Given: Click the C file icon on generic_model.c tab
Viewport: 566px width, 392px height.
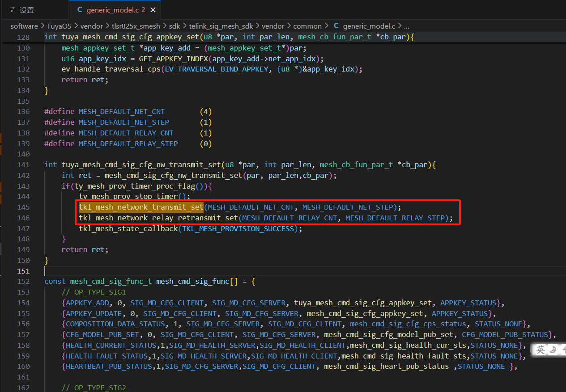Looking at the screenshot, I should pos(80,10).
